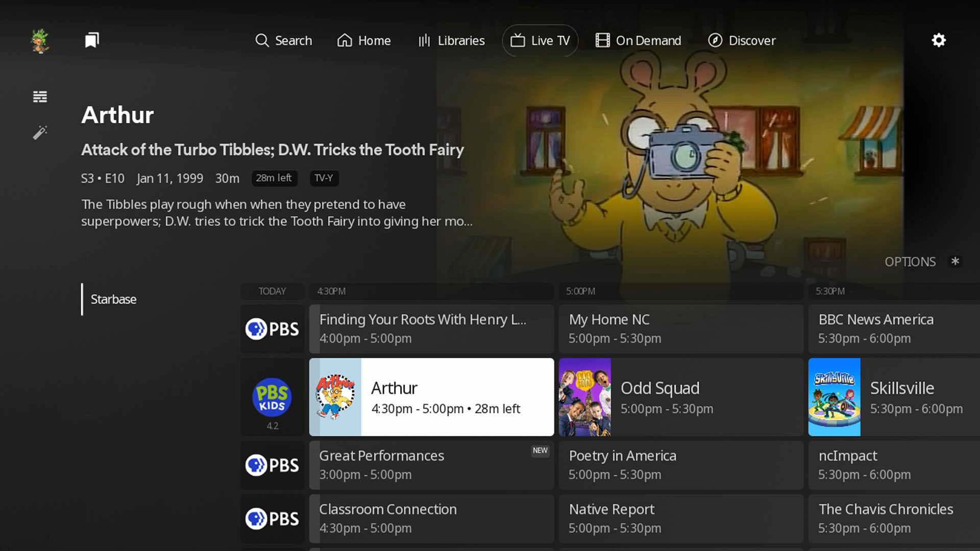Open Finding Your Roots With Henry L... program
Screen dimensions: 980x551
pos(432,329)
